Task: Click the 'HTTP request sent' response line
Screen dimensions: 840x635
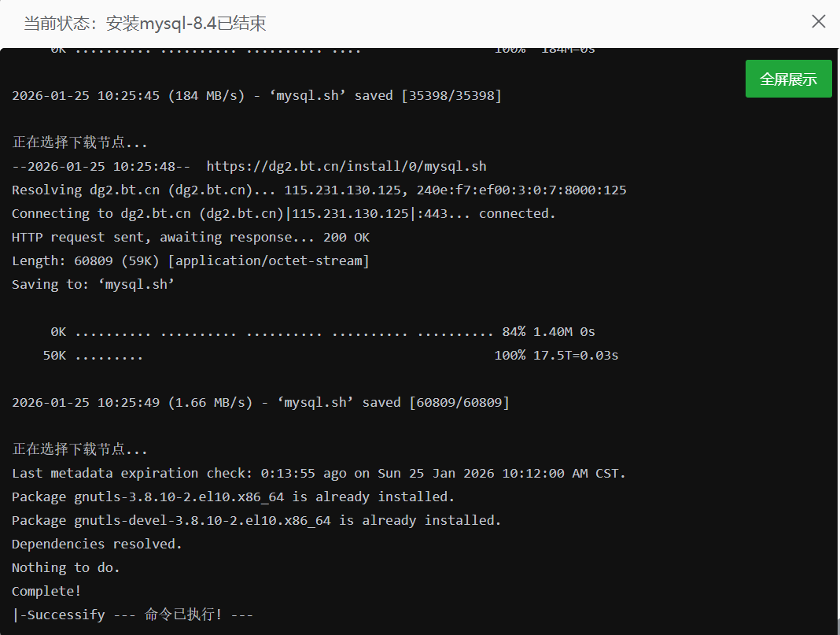Action: (190, 237)
